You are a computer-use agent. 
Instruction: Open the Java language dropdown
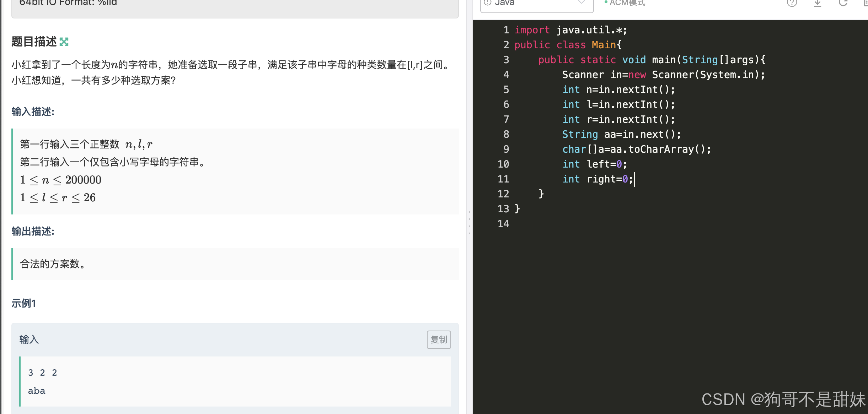(537, 4)
